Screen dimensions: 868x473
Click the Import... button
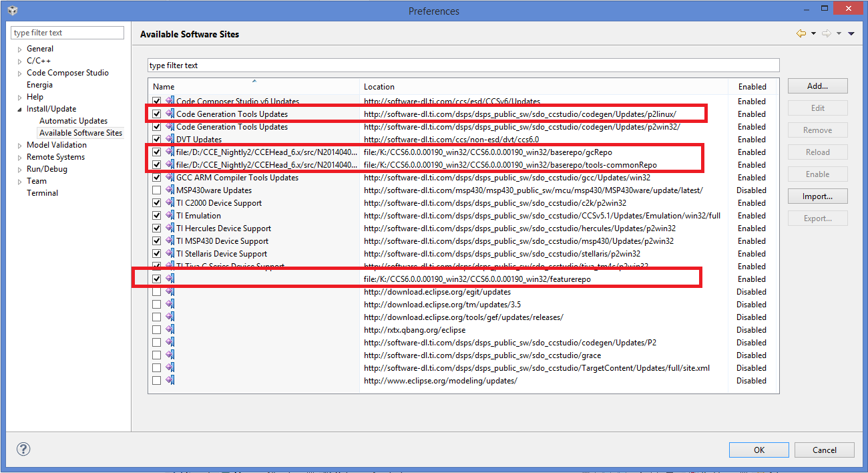click(x=817, y=196)
